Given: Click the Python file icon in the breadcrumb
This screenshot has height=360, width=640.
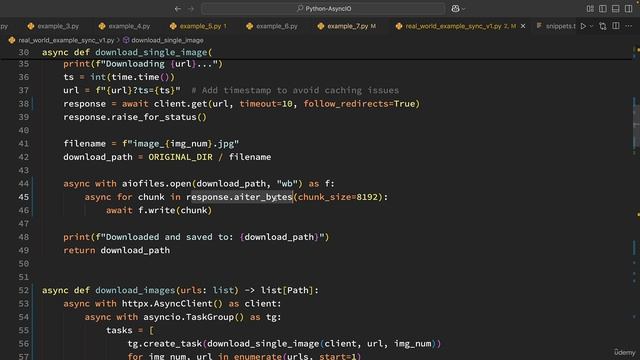Looking at the screenshot, I should click(11, 40).
